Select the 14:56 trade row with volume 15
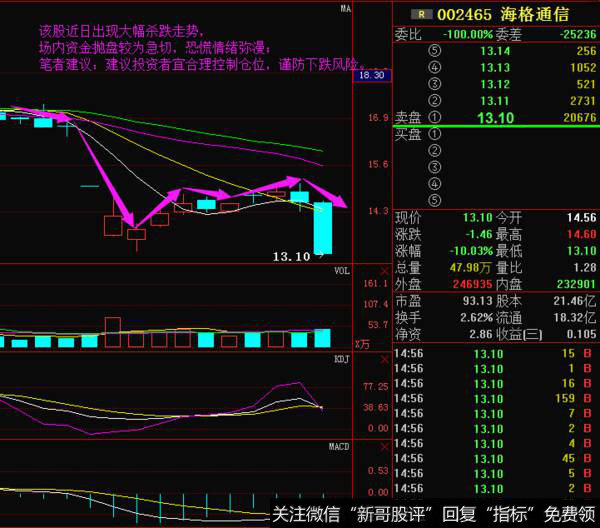 click(x=495, y=354)
